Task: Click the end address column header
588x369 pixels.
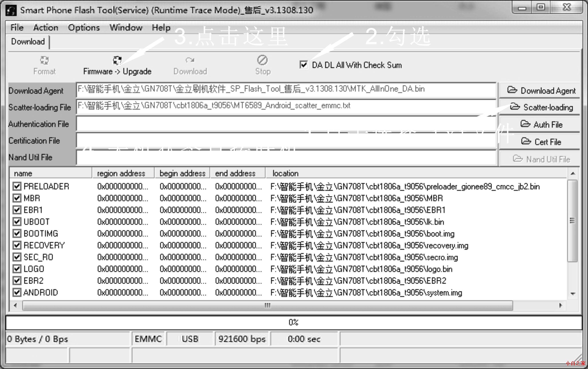Action: [238, 173]
